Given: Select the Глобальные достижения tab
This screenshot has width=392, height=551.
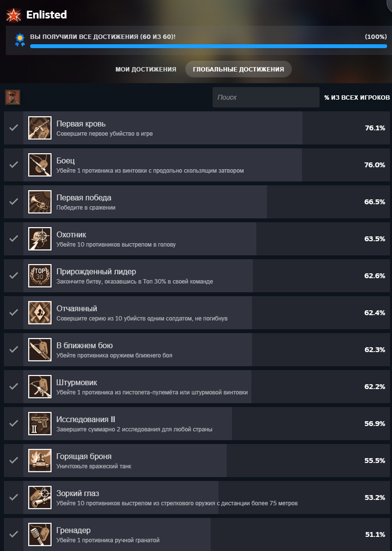Looking at the screenshot, I should pyautogui.click(x=238, y=70).
